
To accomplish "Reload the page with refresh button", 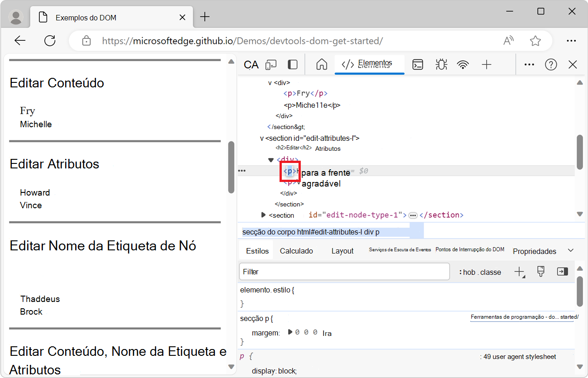I will [x=50, y=40].
